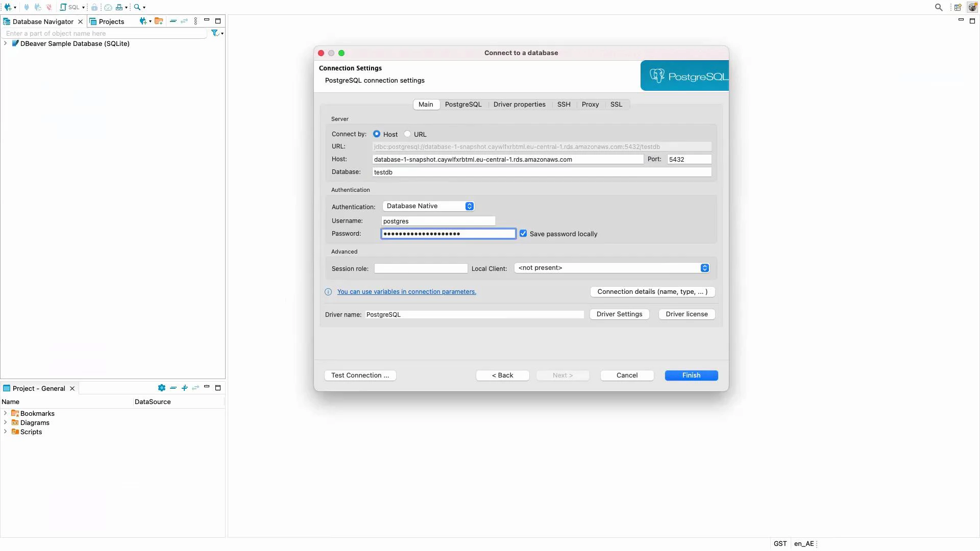Select the Host radio button

coord(378,134)
